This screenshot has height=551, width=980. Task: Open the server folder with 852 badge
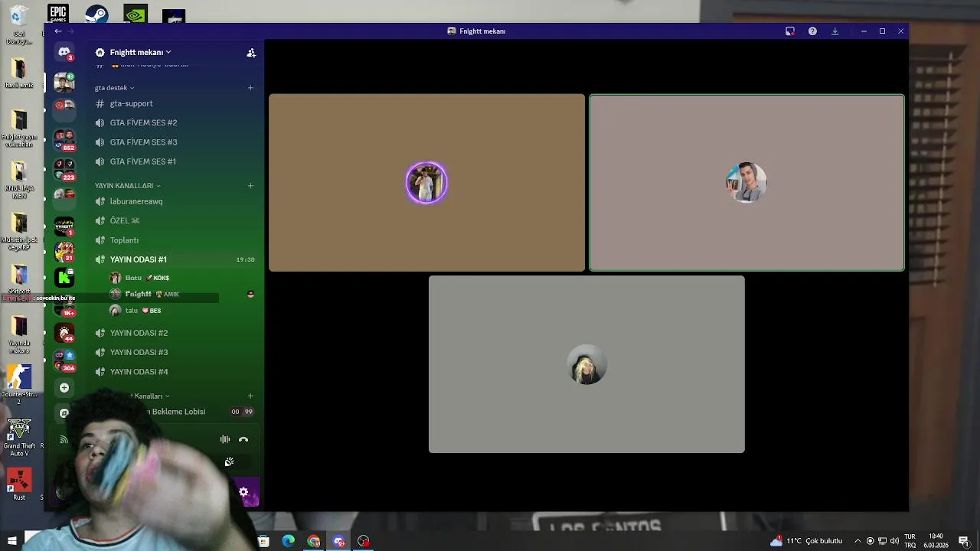[x=64, y=140]
